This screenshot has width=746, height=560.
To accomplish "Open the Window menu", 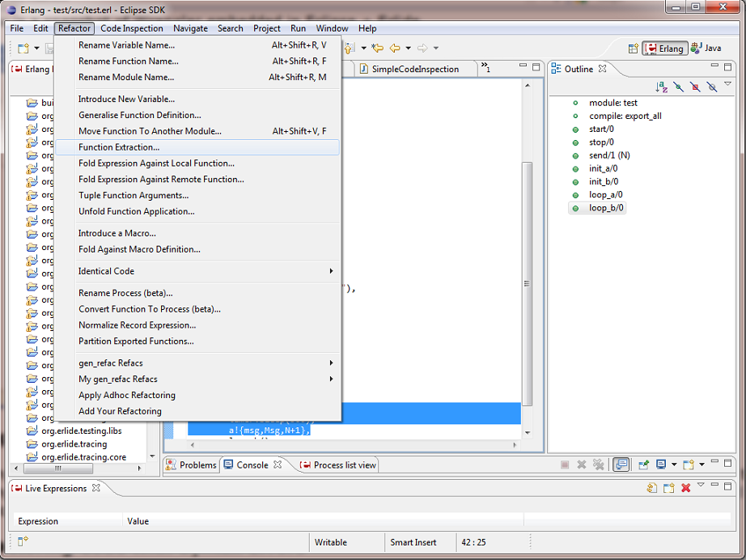I will click(x=332, y=28).
